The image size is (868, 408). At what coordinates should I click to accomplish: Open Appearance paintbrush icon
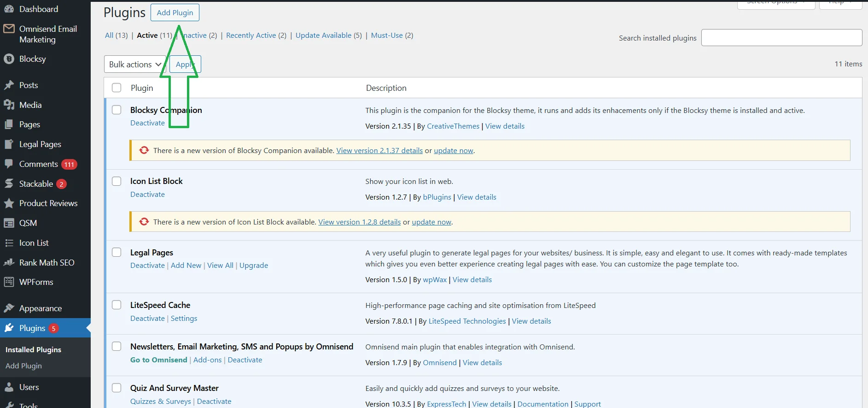tap(9, 308)
